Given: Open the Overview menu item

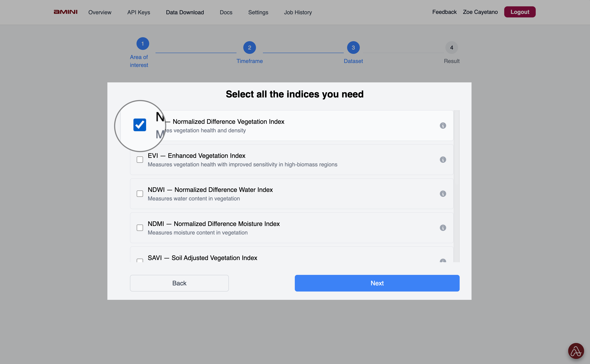Looking at the screenshot, I should tap(100, 12).
